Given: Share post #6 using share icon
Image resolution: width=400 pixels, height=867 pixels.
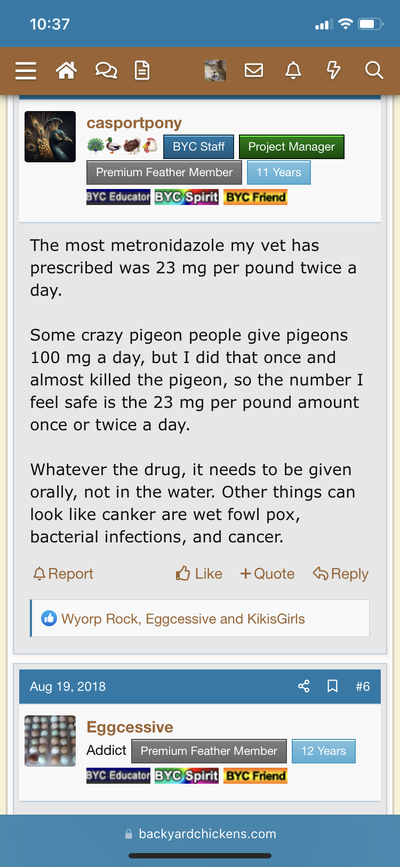Looking at the screenshot, I should click(304, 686).
